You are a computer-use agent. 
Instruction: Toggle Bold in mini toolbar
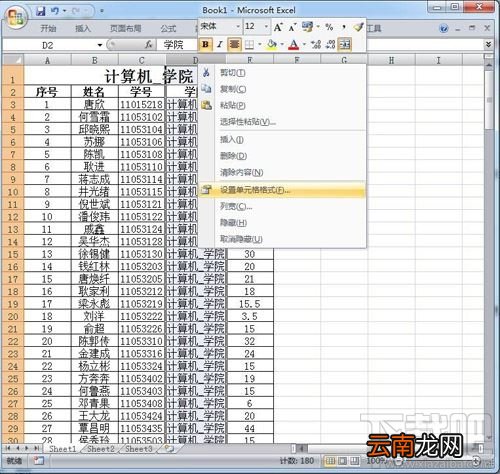tap(205, 44)
